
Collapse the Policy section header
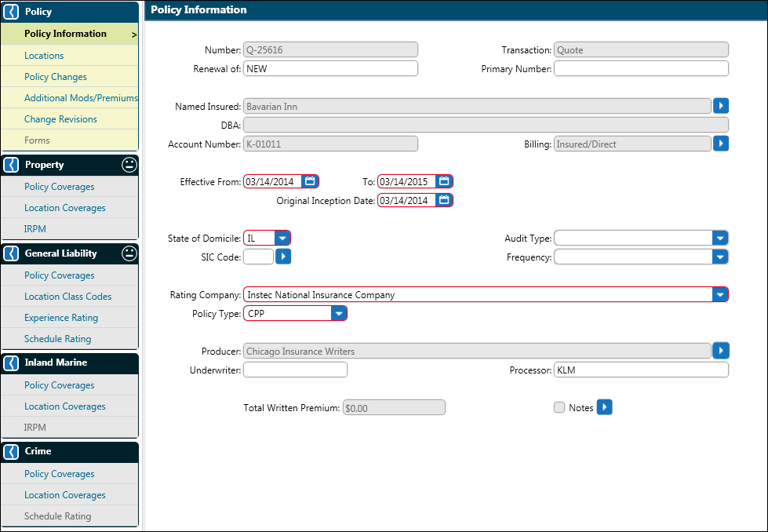point(12,12)
